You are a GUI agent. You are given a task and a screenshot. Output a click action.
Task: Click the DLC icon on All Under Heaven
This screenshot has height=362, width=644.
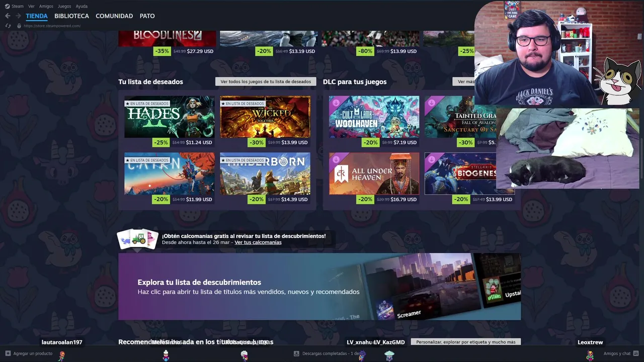335,159
